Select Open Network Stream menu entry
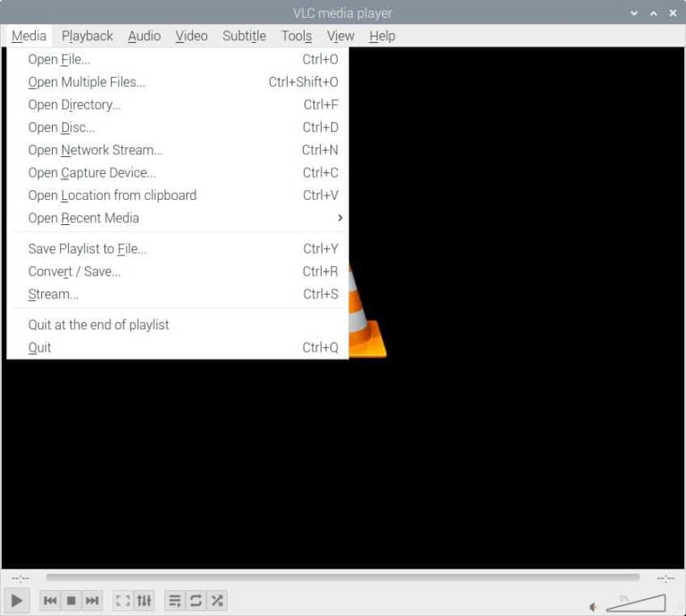Screen dimensions: 686x616 (96, 150)
